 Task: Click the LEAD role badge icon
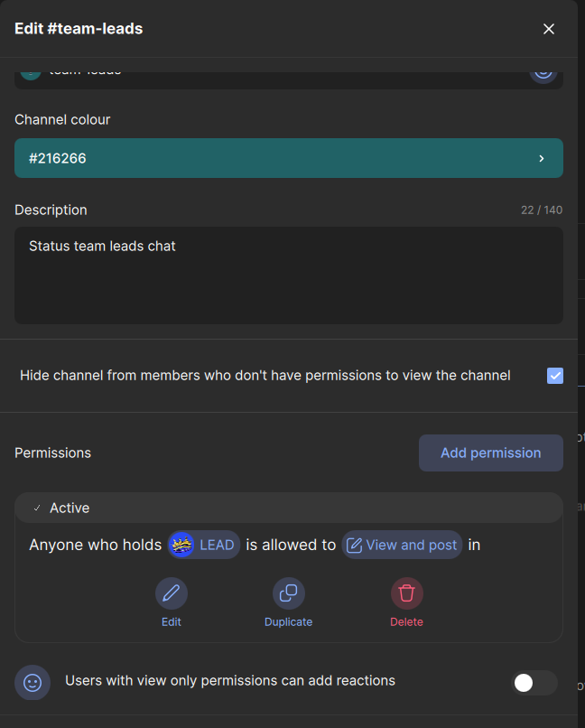point(181,545)
